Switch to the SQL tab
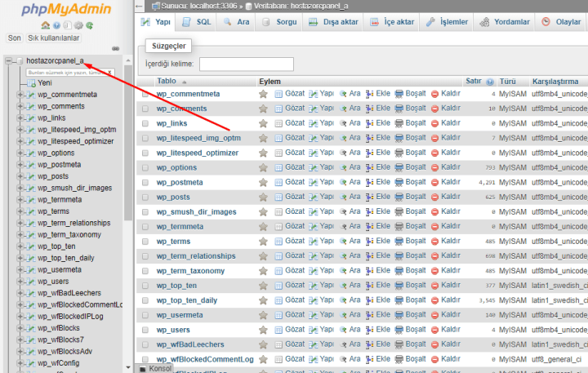Viewport: 588px width, 373px height. (196, 22)
